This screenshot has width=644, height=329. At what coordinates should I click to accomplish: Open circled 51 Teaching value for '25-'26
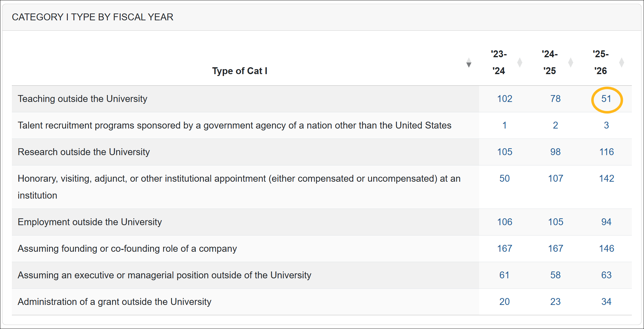pos(606,99)
